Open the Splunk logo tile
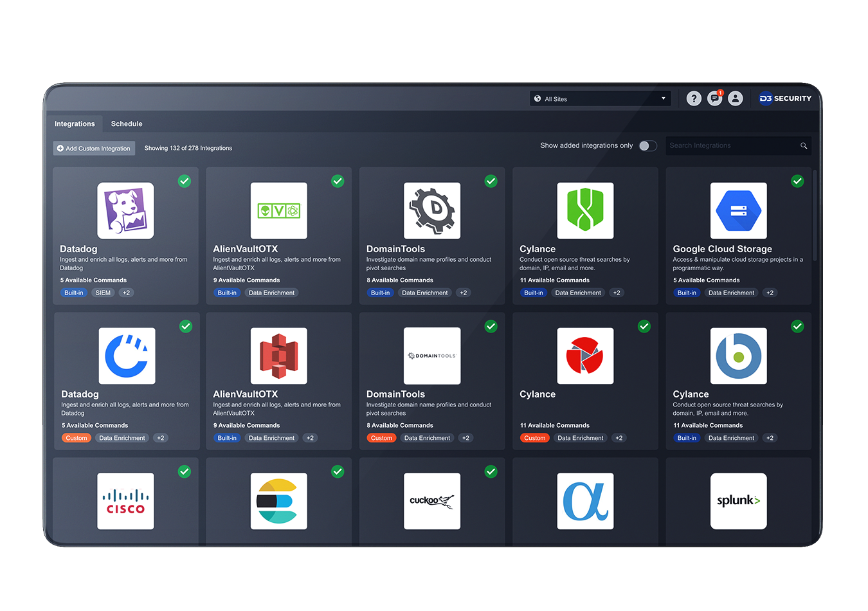Viewport: 868px width, 611px height. tap(739, 501)
